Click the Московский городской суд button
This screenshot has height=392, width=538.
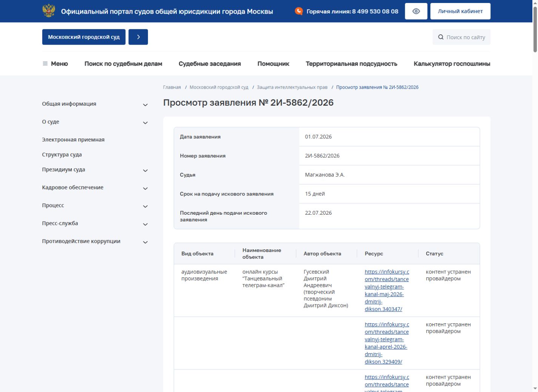click(84, 37)
